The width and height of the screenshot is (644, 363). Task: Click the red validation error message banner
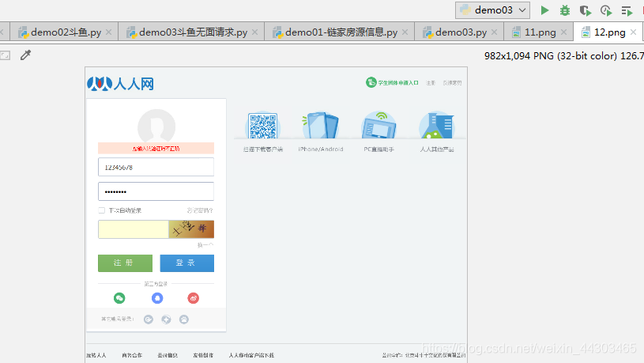[156, 149]
